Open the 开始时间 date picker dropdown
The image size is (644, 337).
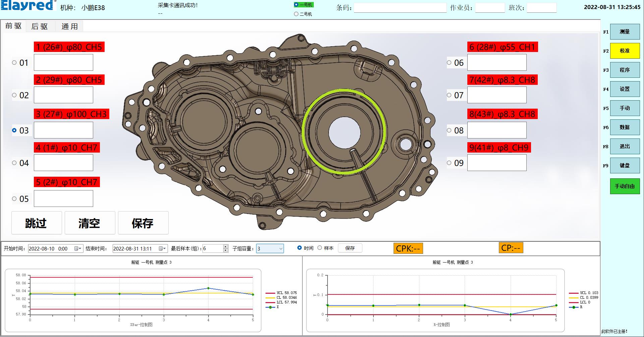tap(78, 248)
